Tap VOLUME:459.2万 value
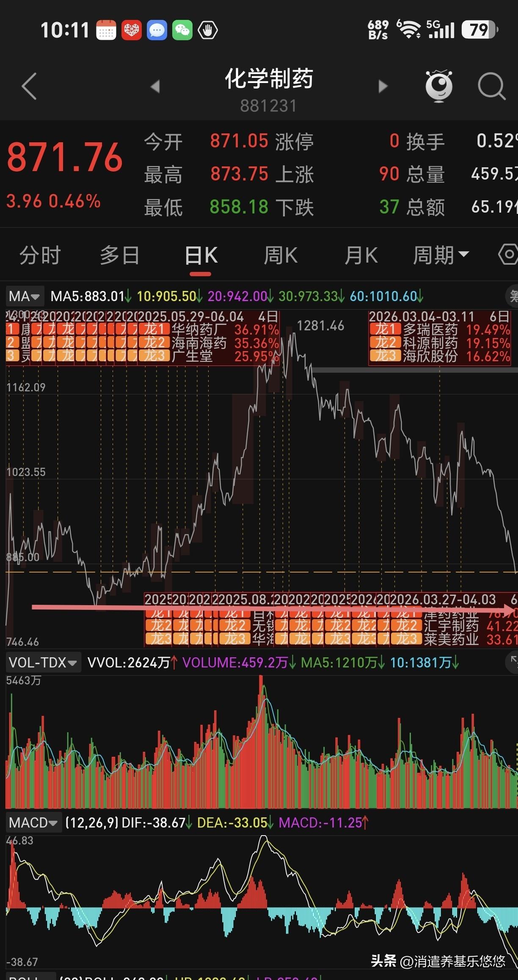This screenshot has width=518, height=980. pos(239,662)
